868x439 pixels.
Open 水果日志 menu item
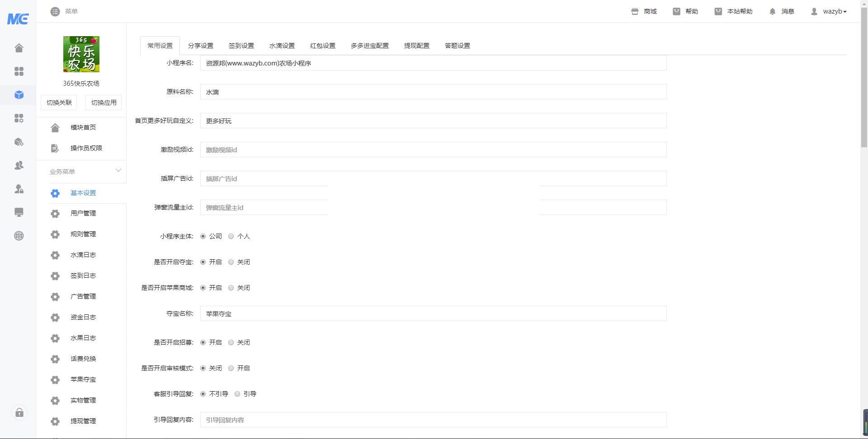point(83,338)
